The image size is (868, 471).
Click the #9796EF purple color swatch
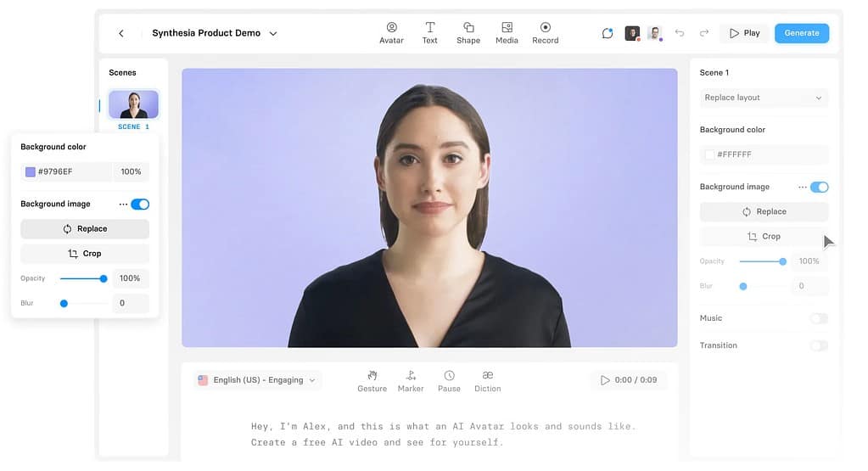pos(31,171)
